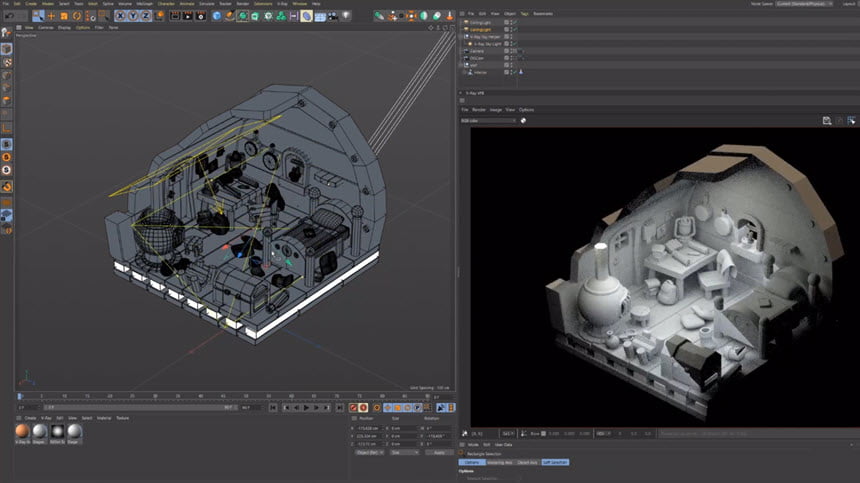Open the V-Ray VFB Render menu

coord(479,110)
